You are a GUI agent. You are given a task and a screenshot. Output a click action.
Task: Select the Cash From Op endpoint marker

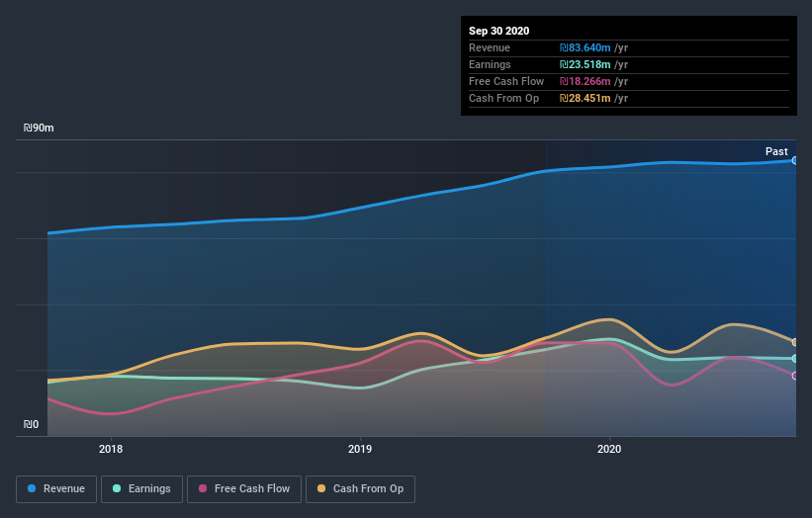(x=794, y=342)
